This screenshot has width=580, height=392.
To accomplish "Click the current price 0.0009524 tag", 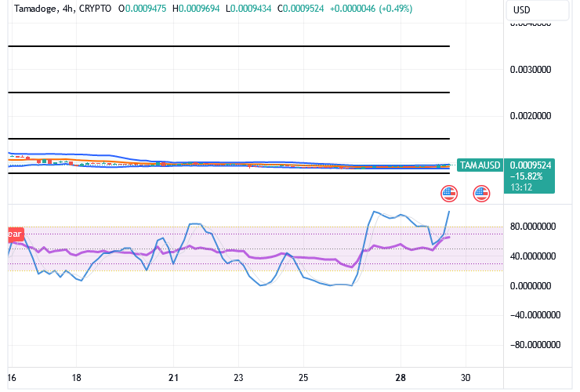I will [x=531, y=165].
